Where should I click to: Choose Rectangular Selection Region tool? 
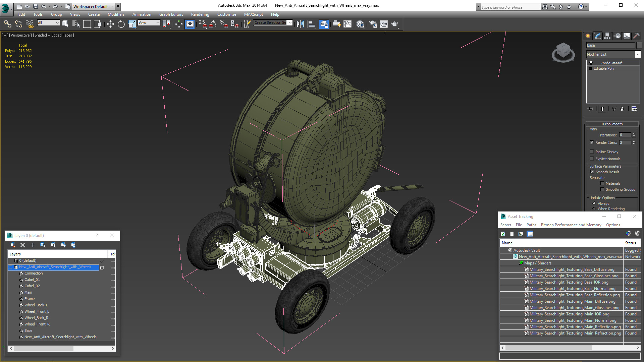[x=87, y=24]
